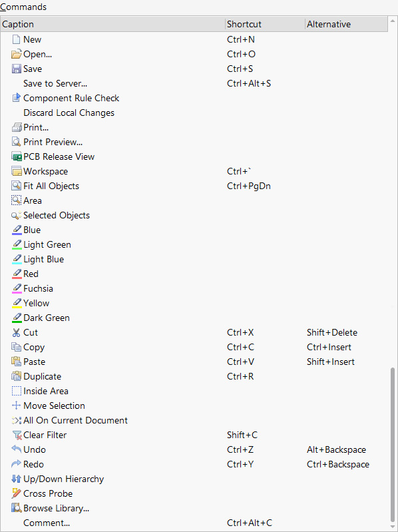Click the Browse Library icon
Viewport: 398px width, 532px height.
(x=16, y=508)
